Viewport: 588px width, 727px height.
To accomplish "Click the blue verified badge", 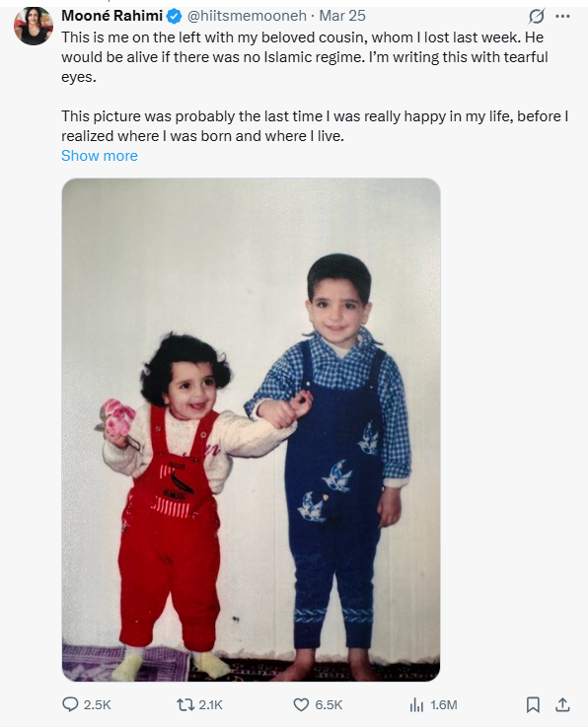I will click(x=174, y=16).
